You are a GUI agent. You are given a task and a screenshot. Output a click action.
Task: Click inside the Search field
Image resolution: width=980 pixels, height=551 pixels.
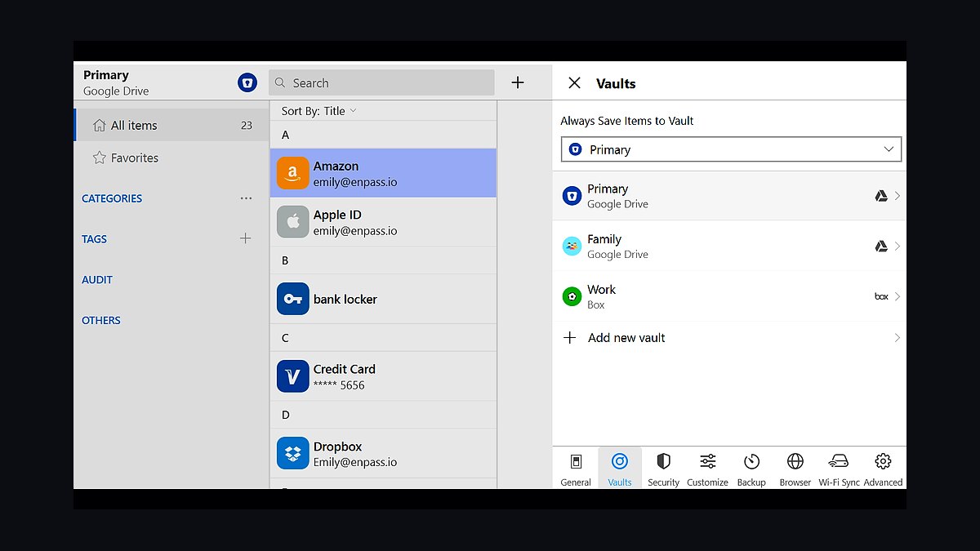coord(381,82)
